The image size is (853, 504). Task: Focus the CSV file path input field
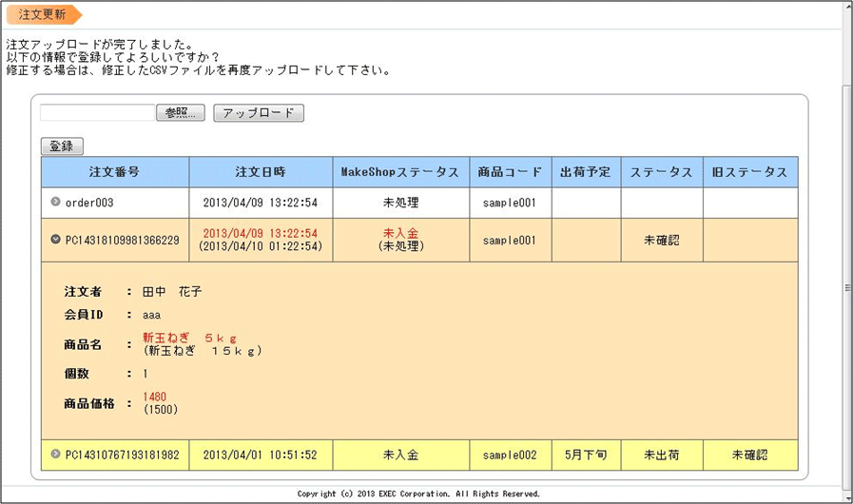(98, 112)
